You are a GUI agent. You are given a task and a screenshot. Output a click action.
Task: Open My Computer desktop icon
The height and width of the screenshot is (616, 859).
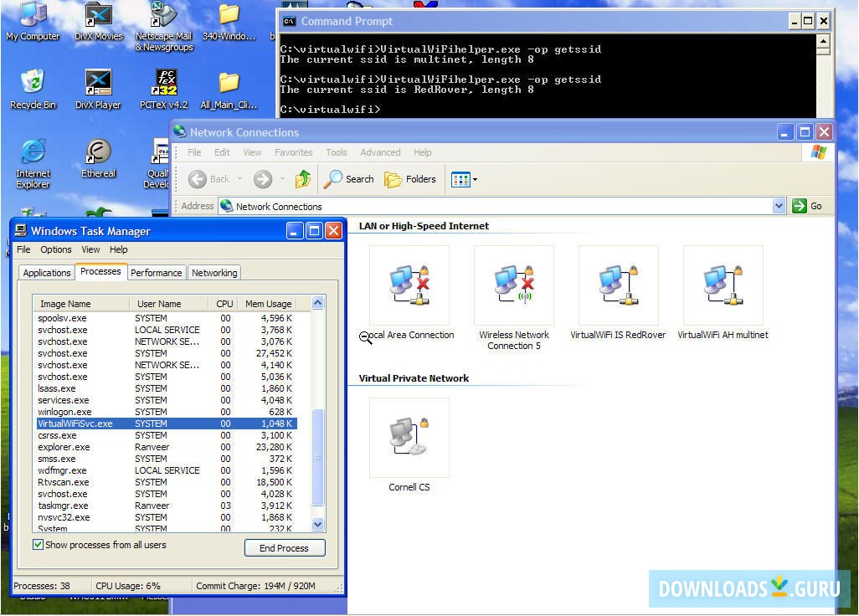[x=33, y=22]
